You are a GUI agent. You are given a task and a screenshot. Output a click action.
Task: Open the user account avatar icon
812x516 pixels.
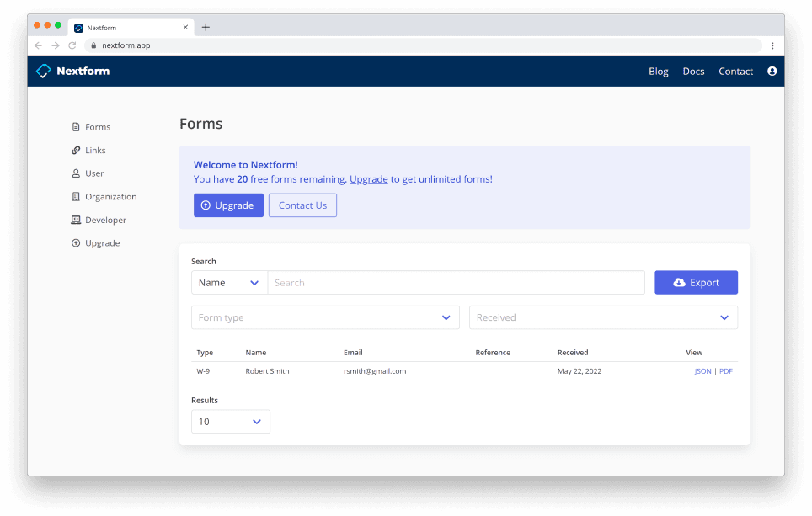tap(772, 71)
